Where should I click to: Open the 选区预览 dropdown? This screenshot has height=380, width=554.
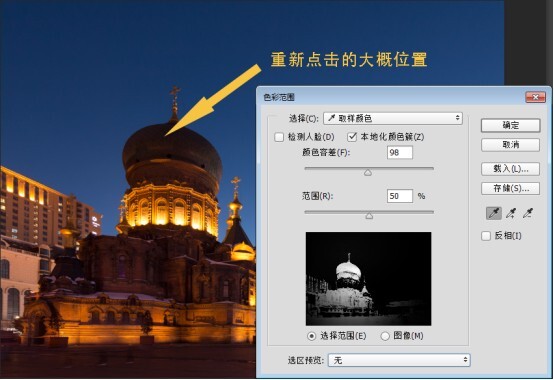pyautogui.click(x=399, y=360)
